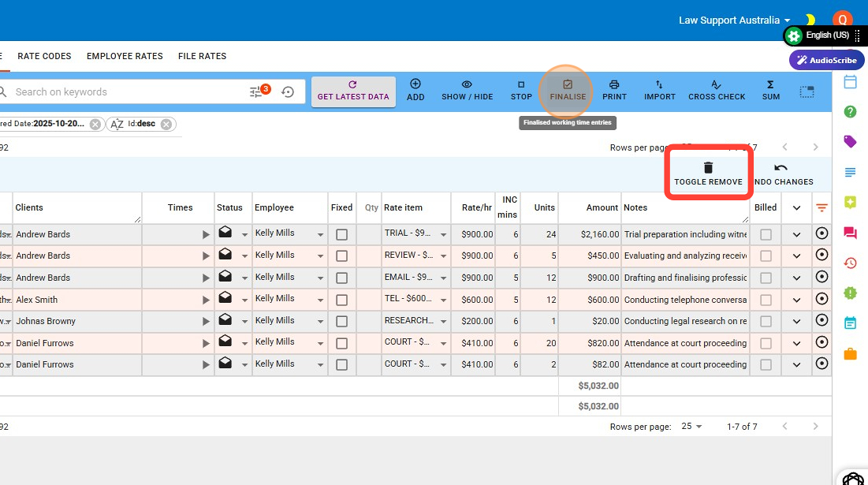The height and width of the screenshot is (485, 868).
Task: Open the Law Support Australia account dropdown
Action: click(x=734, y=21)
